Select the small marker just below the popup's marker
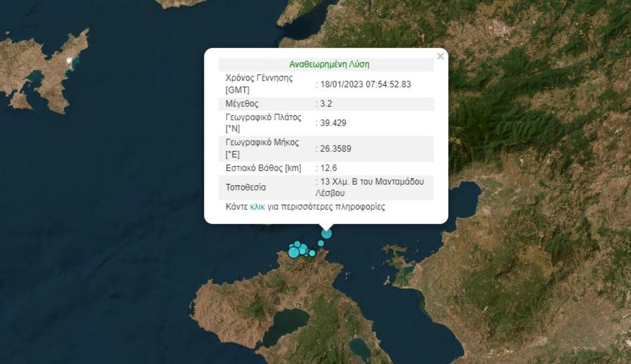The width and height of the screenshot is (631, 364). (321, 243)
